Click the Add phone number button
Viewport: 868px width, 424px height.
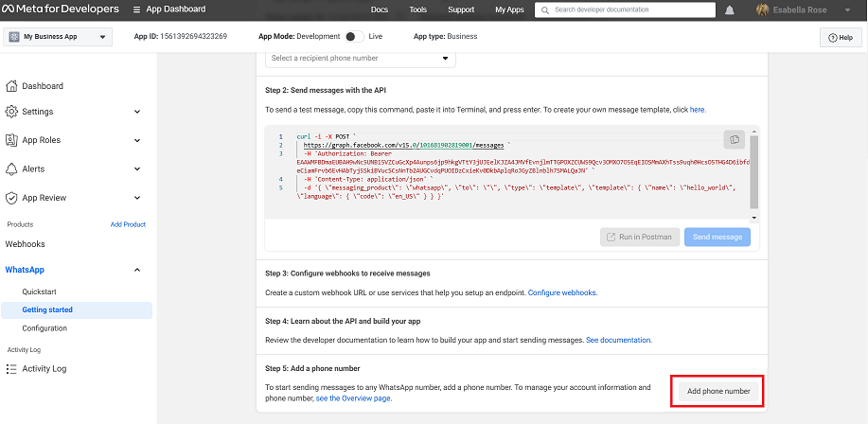point(718,391)
